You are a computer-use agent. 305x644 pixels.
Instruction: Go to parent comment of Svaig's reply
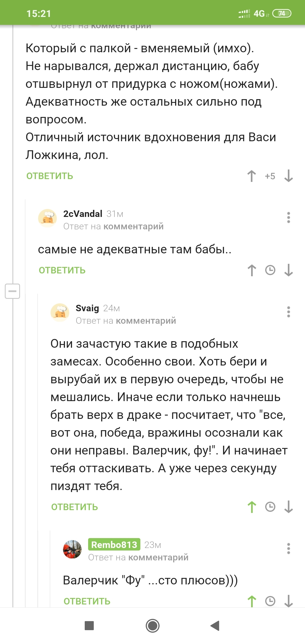tap(146, 321)
